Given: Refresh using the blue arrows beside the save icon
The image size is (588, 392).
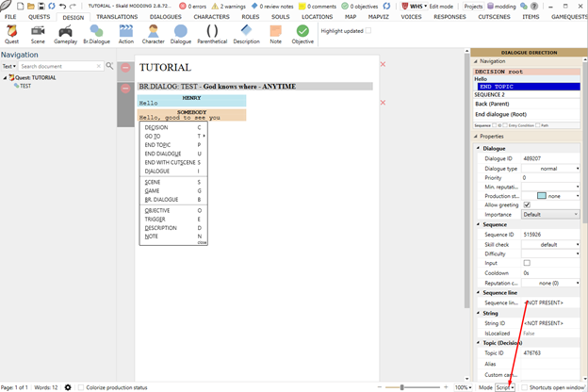Looking at the screenshot, I should point(52,6).
